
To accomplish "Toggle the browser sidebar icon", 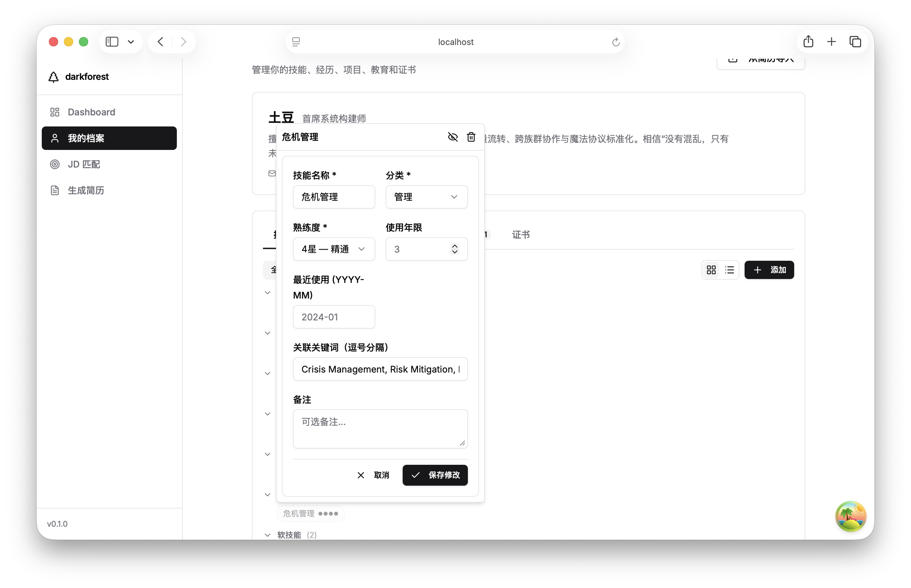I will coord(112,41).
